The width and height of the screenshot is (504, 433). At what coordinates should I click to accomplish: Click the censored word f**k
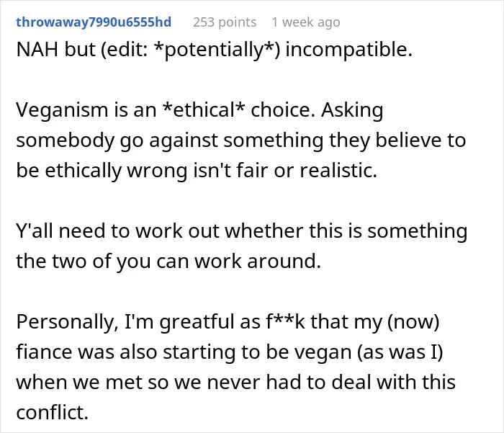click(285, 321)
